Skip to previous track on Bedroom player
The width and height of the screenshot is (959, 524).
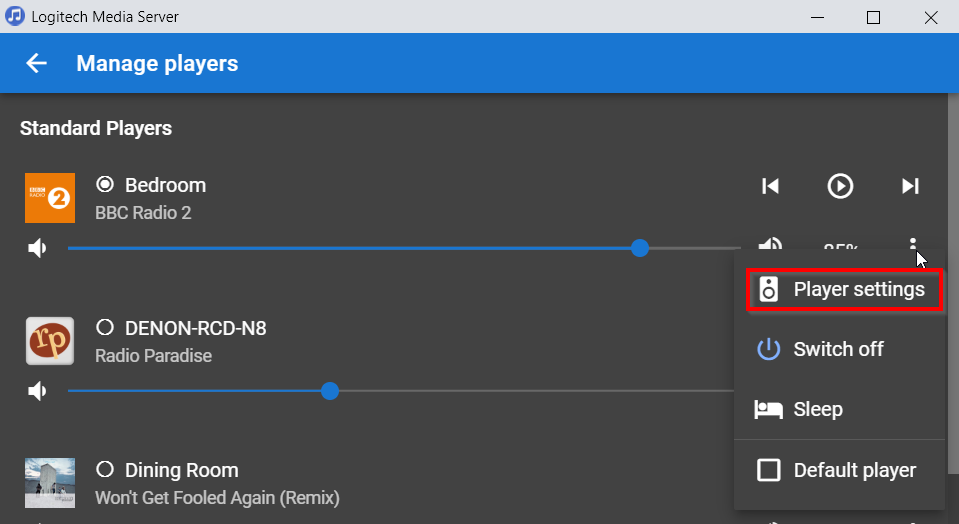[770, 186]
